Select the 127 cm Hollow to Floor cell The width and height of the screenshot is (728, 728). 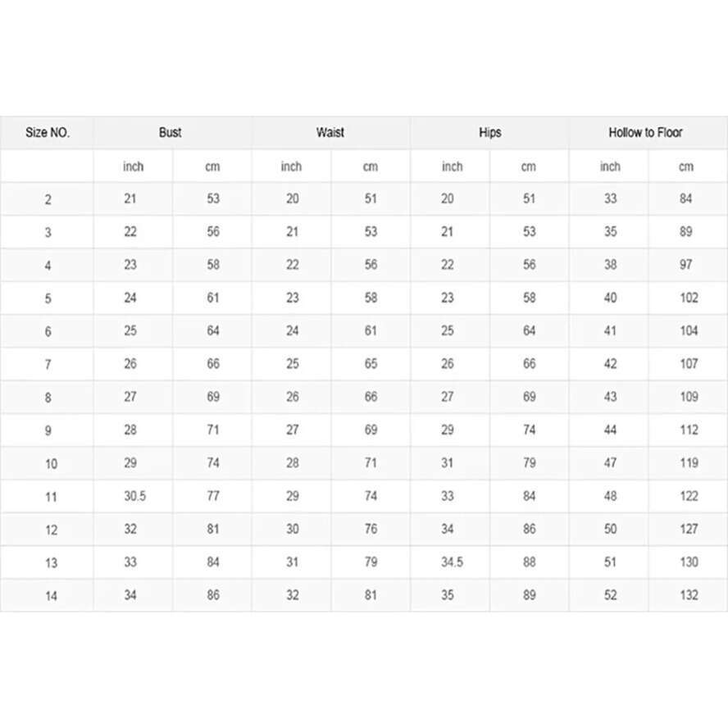689,529
